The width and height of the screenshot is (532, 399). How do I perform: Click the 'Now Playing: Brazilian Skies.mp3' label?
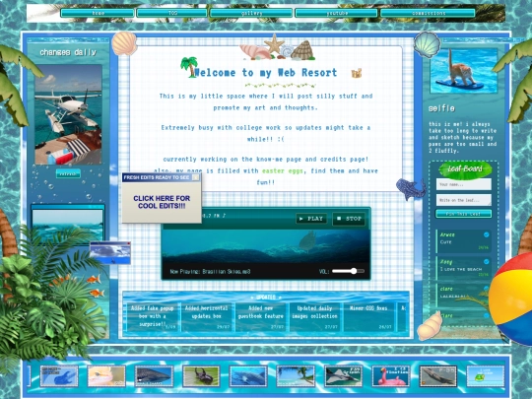click(211, 272)
